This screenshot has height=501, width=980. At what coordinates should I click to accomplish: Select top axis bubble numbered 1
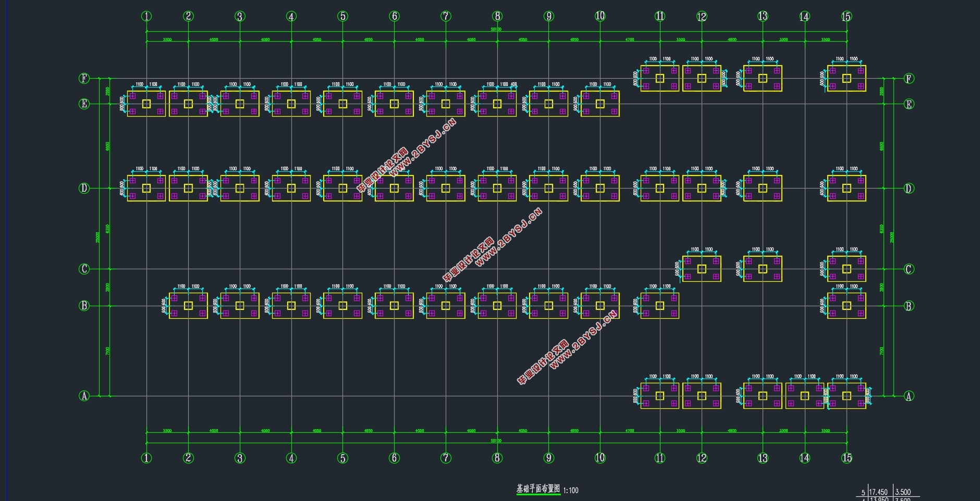(x=146, y=16)
